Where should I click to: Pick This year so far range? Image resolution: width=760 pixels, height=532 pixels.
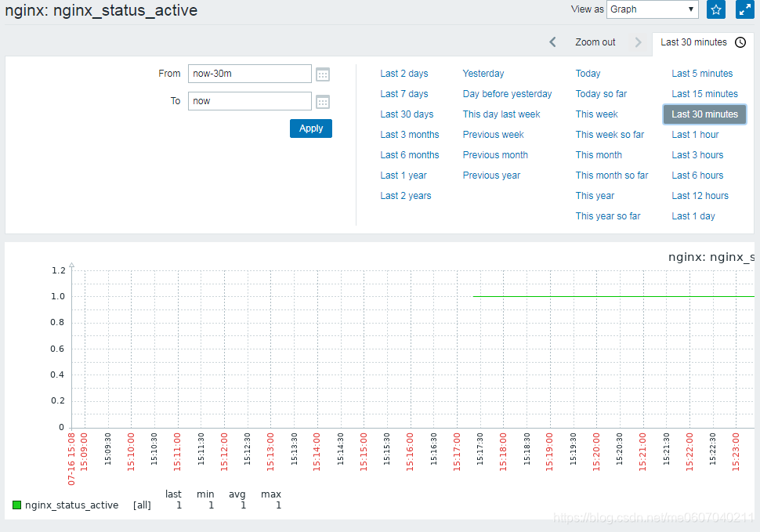point(608,216)
